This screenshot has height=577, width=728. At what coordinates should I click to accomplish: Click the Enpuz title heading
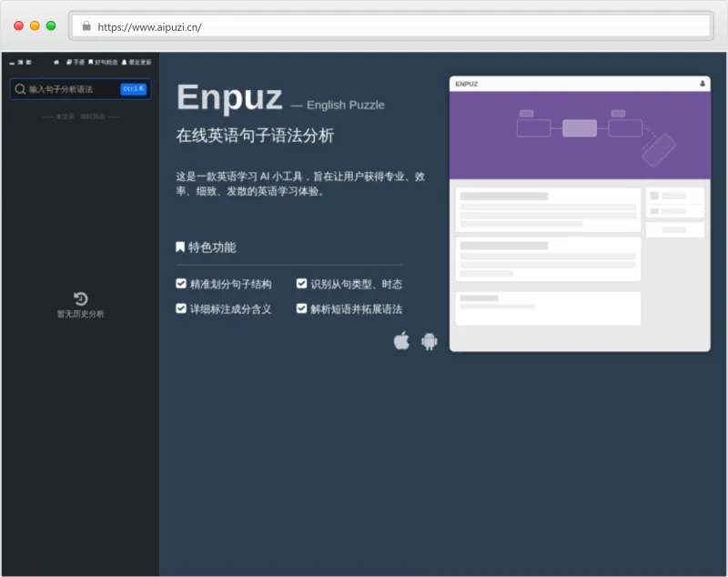229,97
